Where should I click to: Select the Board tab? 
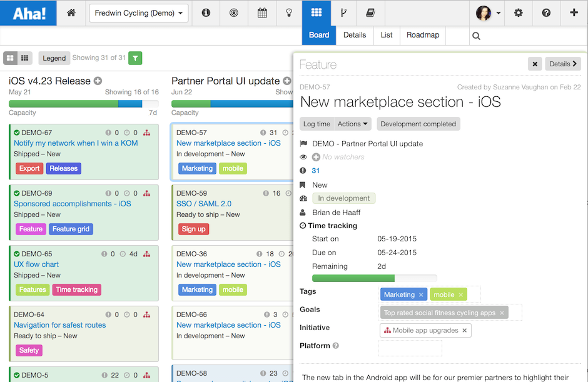tap(319, 35)
